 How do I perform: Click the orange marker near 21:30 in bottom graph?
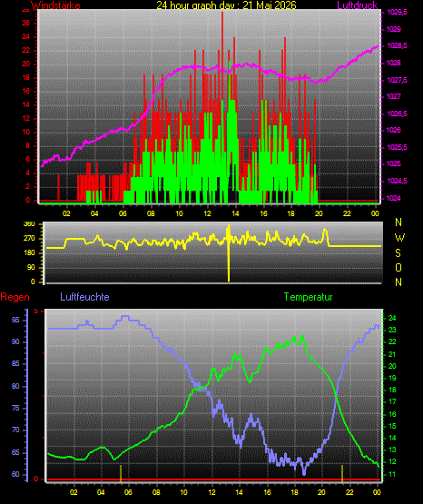pos(342,473)
